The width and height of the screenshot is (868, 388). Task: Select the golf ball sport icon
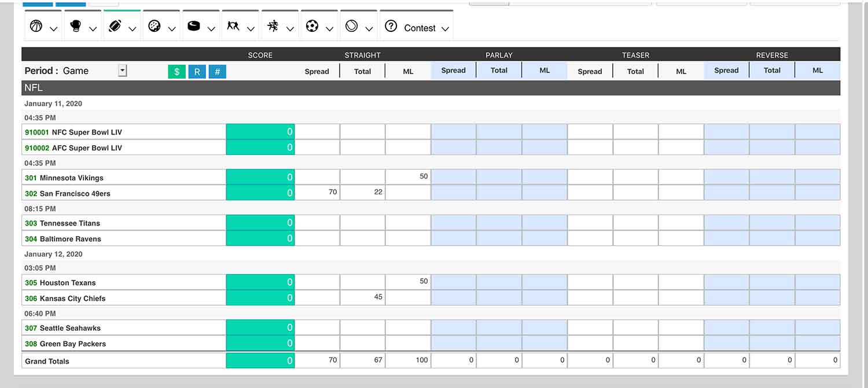[x=154, y=26]
